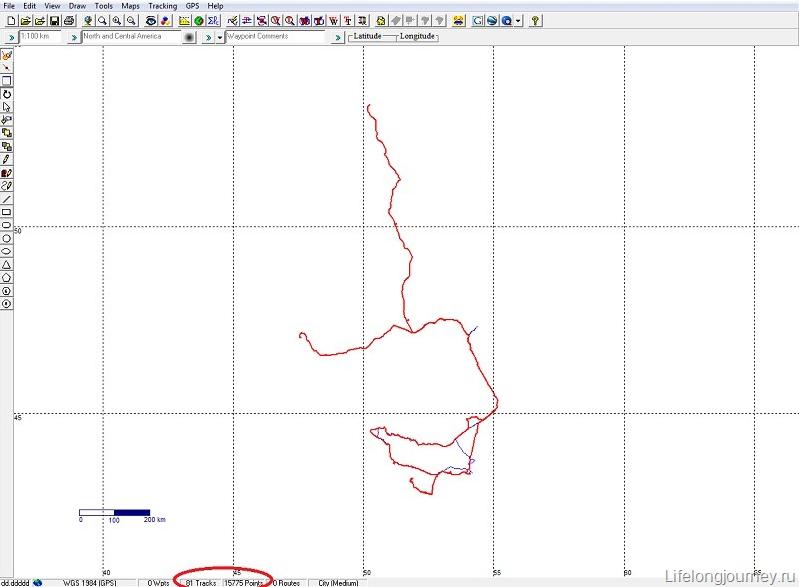This screenshot has width=799, height=587.
Task: Open the Maps menu
Action: [130, 6]
